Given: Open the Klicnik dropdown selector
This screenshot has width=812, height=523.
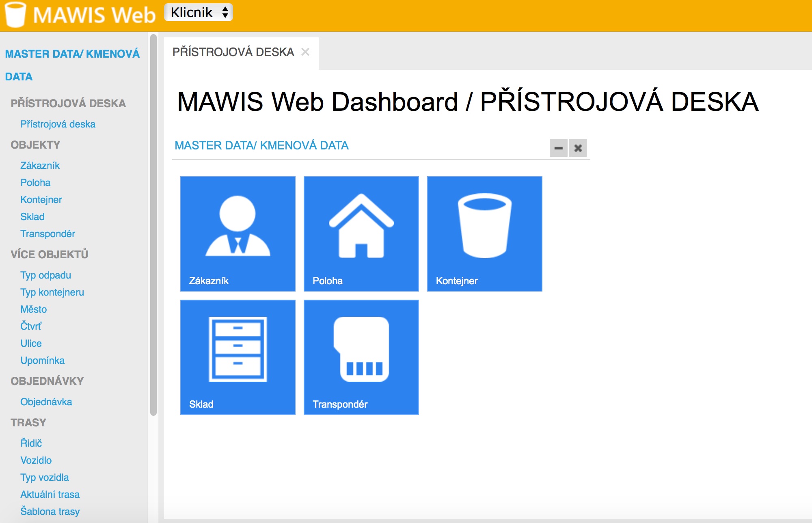Looking at the screenshot, I should click(x=199, y=12).
